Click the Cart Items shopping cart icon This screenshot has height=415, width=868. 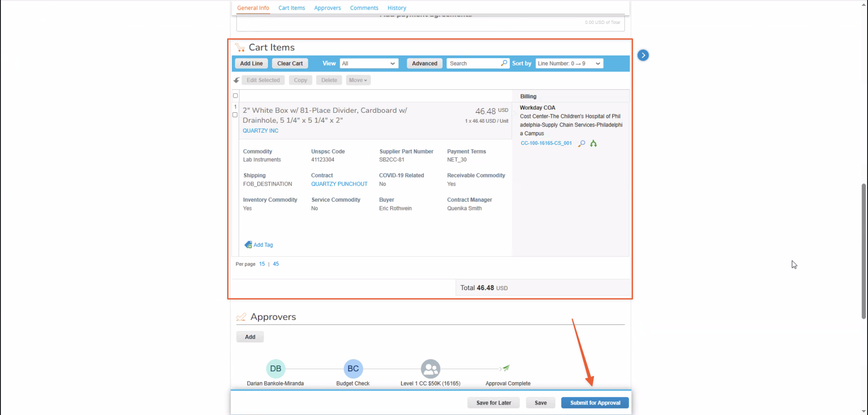(x=240, y=47)
